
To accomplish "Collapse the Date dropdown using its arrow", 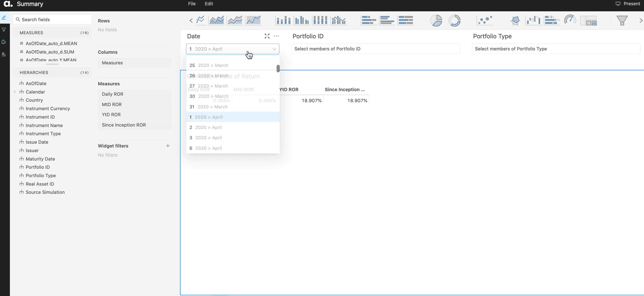I will [x=274, y=49].
